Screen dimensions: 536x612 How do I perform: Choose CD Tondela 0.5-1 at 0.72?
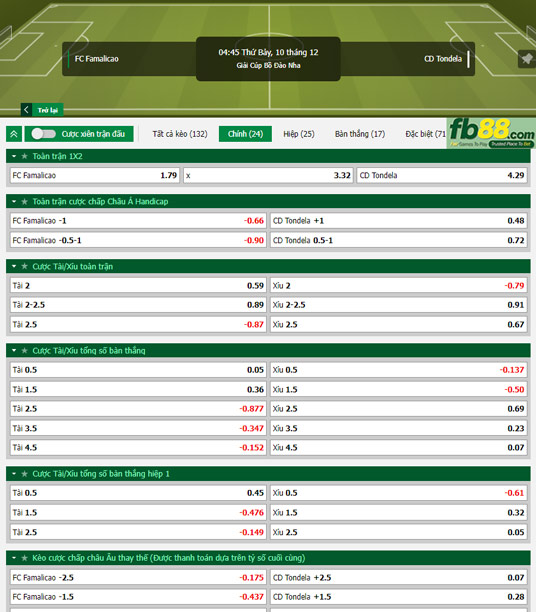398,240
